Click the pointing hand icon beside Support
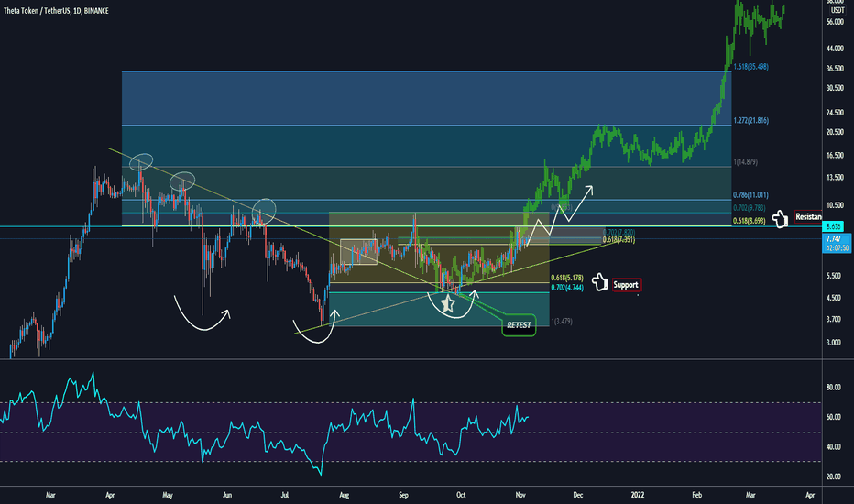This screenshot has height=504, width=854. click(x=599, y=282)
